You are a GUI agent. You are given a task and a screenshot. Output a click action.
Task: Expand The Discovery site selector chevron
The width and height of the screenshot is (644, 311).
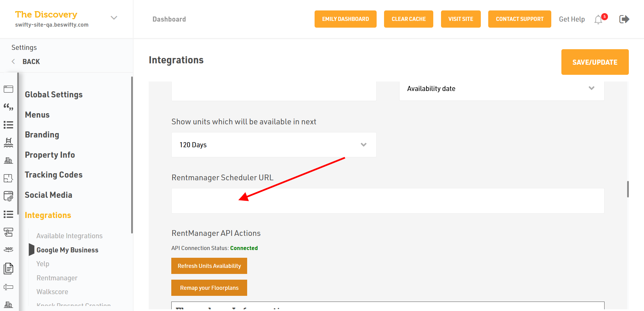(114, 18)
